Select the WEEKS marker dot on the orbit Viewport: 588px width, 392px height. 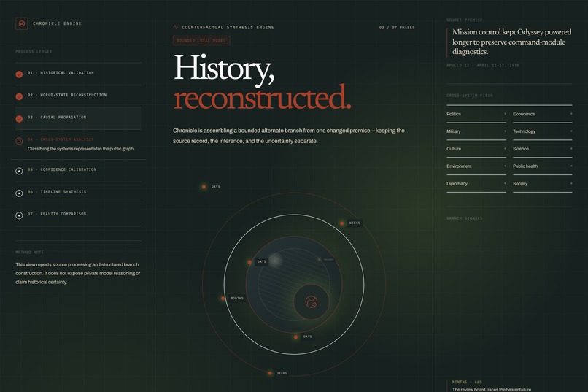coord(341,223)
